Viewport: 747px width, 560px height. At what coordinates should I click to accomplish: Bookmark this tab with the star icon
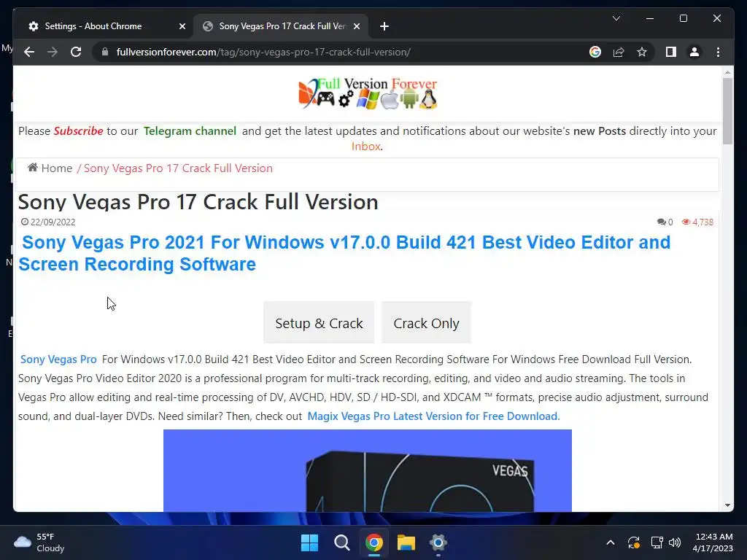pyautogui.click(x=642, y=52)
